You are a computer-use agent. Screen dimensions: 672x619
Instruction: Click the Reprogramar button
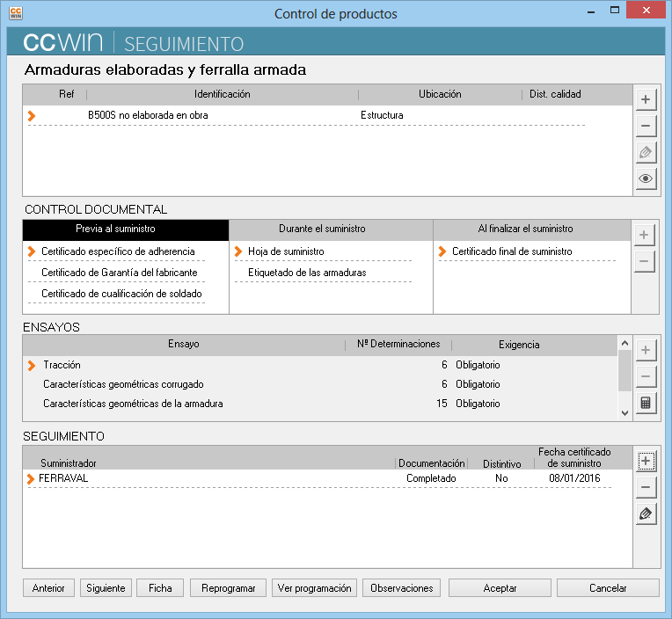[228, 588]
